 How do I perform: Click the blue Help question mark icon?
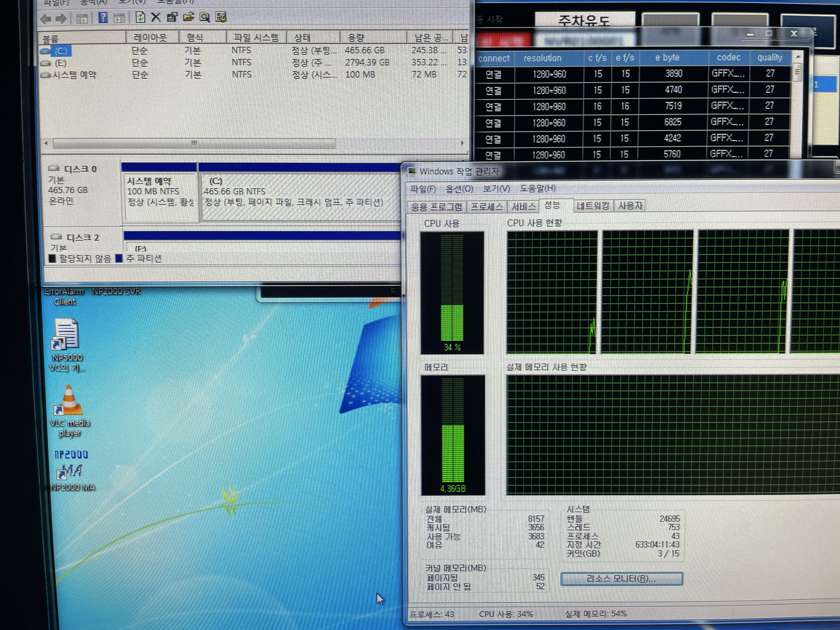pyautogui.click(x=103, y=17)
